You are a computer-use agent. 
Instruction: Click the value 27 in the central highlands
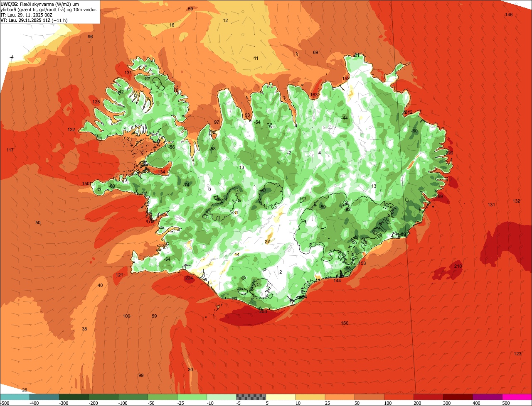pos(267,242)
